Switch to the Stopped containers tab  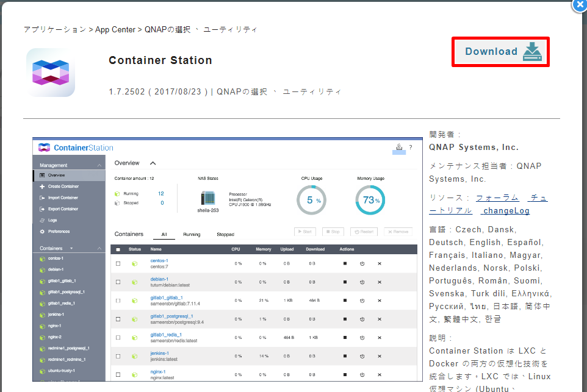point(225,235)
